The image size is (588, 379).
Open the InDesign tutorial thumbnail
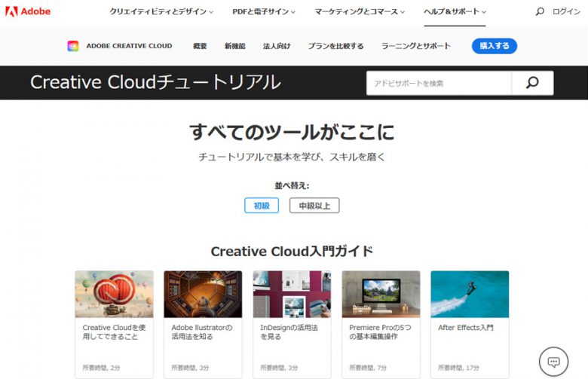click(x=292, y=295)
